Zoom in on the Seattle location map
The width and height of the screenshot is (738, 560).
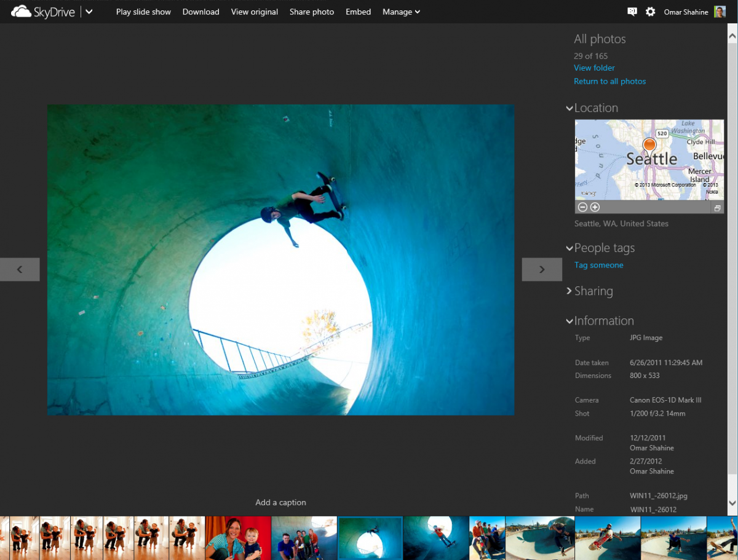click(x=595, y=207)
